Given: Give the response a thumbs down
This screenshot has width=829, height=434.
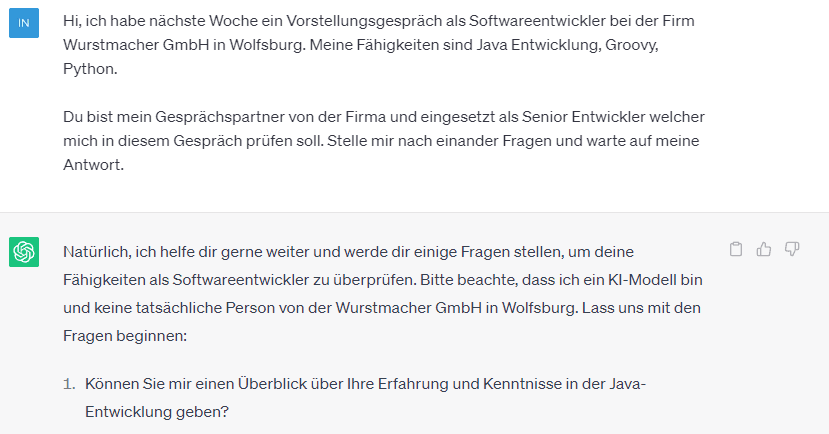Looking at the screenshot, I should 792,249.
